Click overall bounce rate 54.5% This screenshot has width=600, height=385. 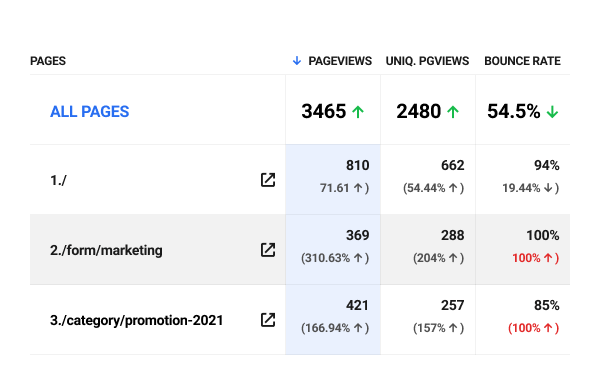[x=514, y=111]
